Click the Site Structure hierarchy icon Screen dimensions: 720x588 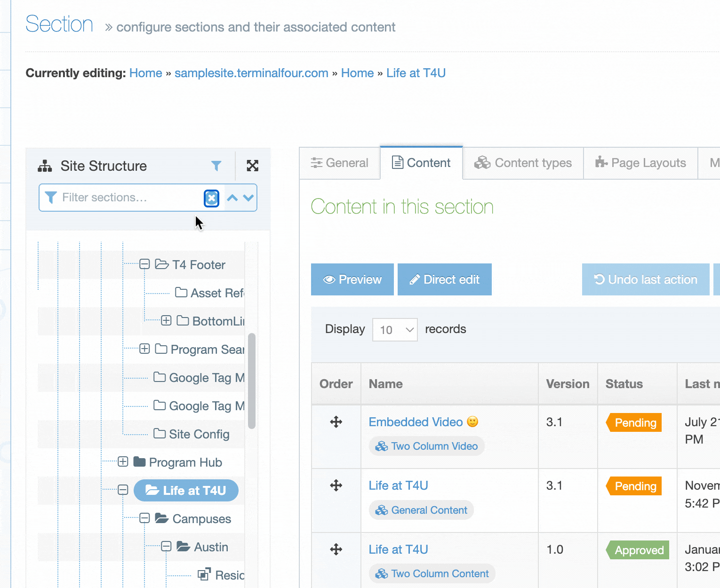tap(44, 166)
